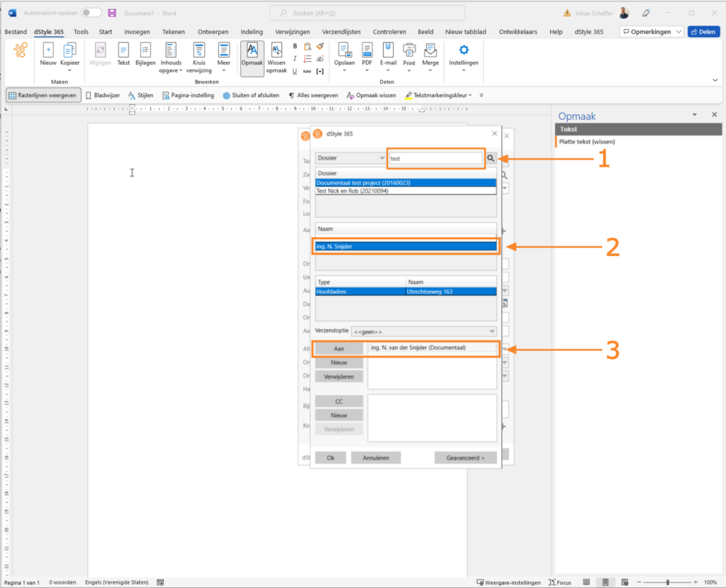This screenshot has height=588, width=726.
Task: Open the Tekst tool in ribbon
Action: [123, 55]
